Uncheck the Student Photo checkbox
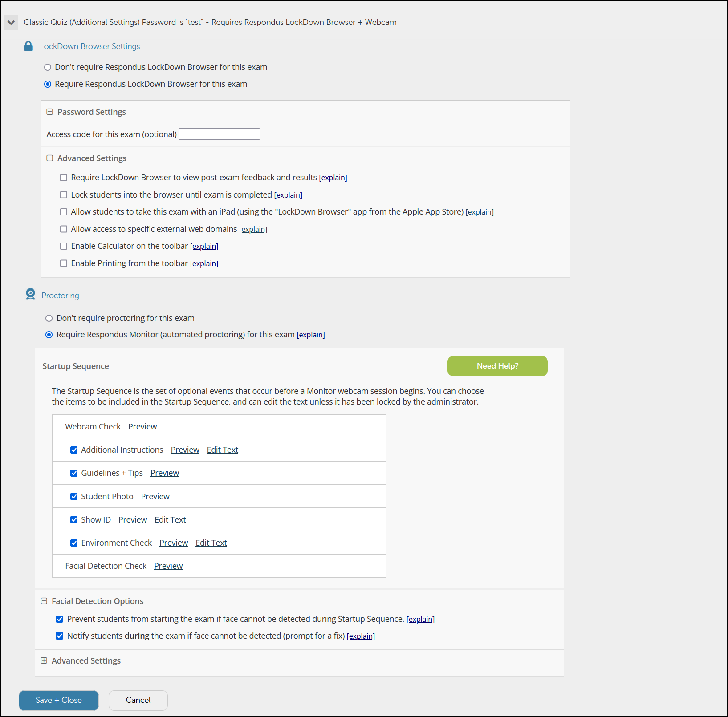This screenshot has width=728, height=717. 74,496
